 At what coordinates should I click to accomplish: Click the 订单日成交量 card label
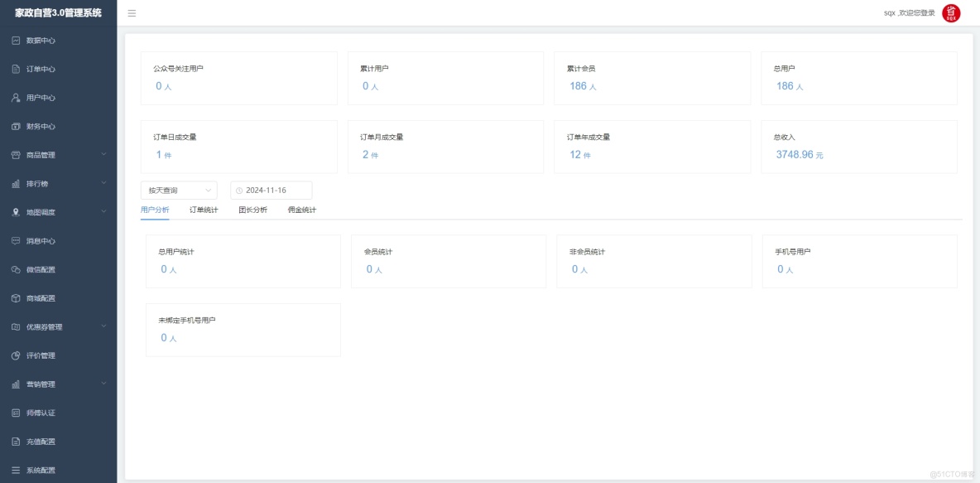click(x=175, y=137)
